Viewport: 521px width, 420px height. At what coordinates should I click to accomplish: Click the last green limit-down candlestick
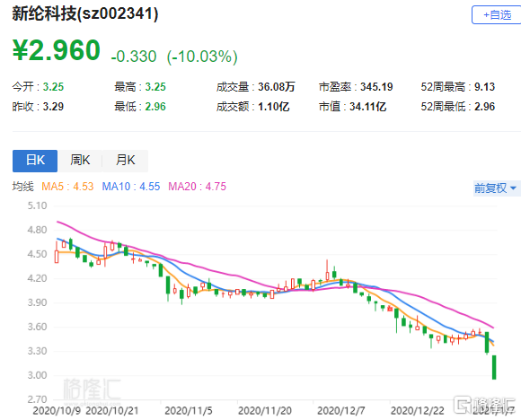[x=494, y=367]
